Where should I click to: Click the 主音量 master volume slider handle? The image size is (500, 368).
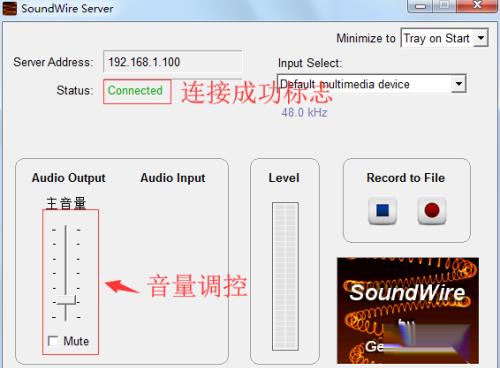click(x=66, y=300)
